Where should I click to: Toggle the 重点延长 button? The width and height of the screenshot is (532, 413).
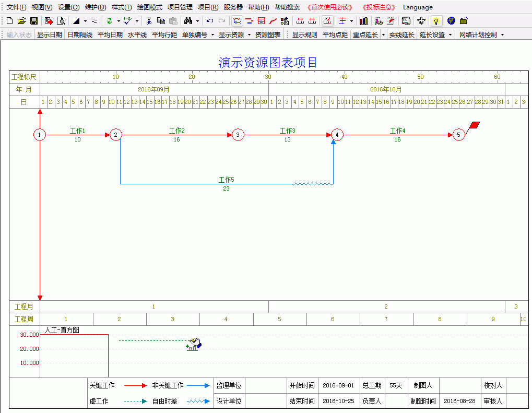coord(365,34)
